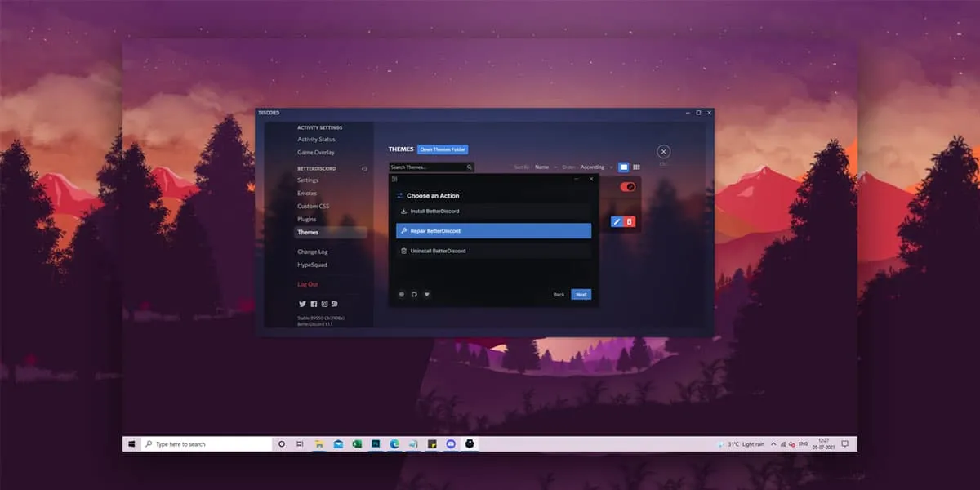This screenshot has width=980, height=490.
Task: Click the Open Themes Folder button
Action: coord(443,149)
